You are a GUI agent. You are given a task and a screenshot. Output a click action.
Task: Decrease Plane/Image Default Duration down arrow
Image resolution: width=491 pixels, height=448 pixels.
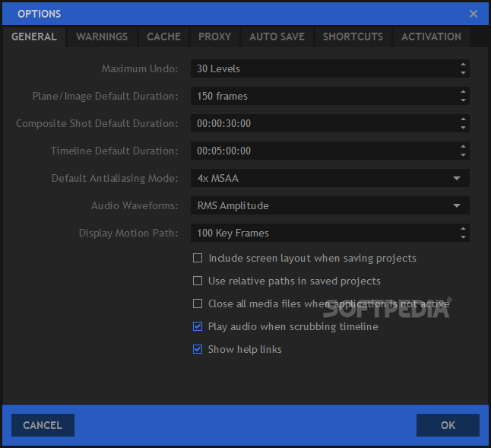coord(463,100)
